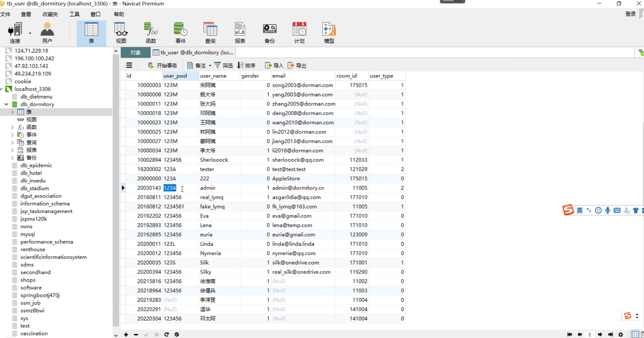Select the vaccination database
Viewport: 644px width, 338px height.
(x=34, y=333)
